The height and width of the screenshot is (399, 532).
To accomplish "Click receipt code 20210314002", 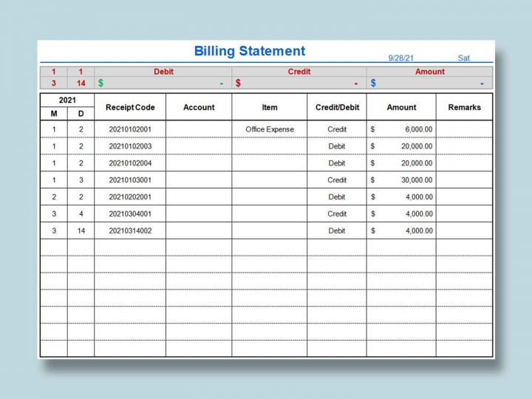I will [x=130, y=231].
